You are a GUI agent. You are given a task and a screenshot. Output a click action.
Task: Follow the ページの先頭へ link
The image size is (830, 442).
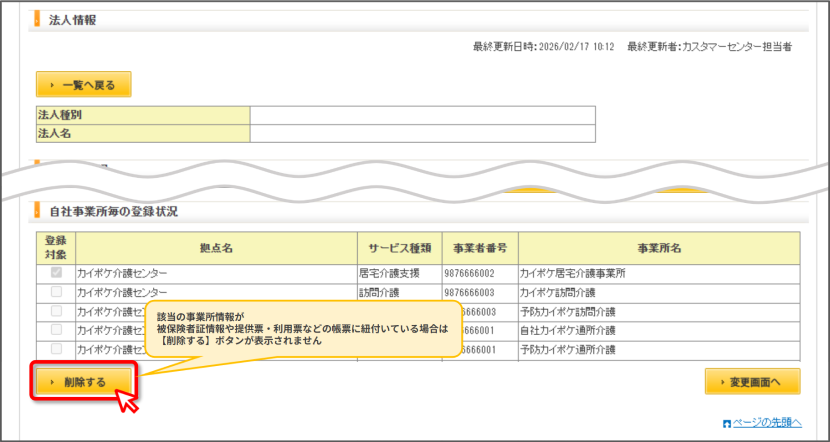[x=768, y=422]
